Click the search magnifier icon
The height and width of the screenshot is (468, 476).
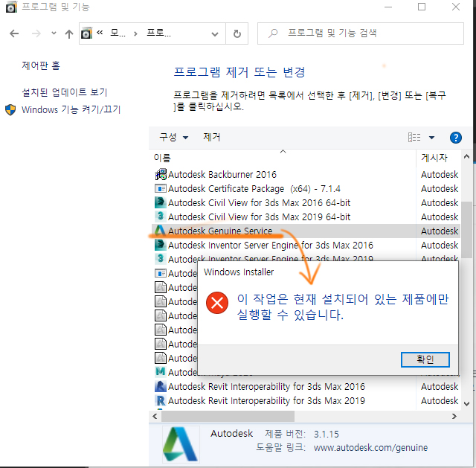273,33
